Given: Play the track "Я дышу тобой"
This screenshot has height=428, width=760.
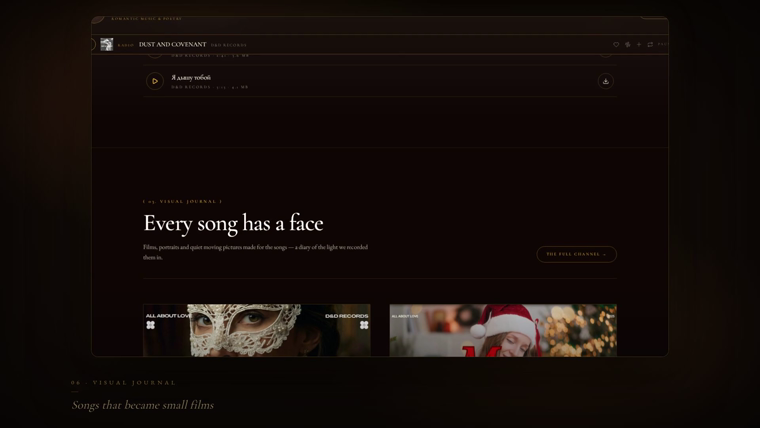Looking at the screenshot, I should click(x=155, y=81).
